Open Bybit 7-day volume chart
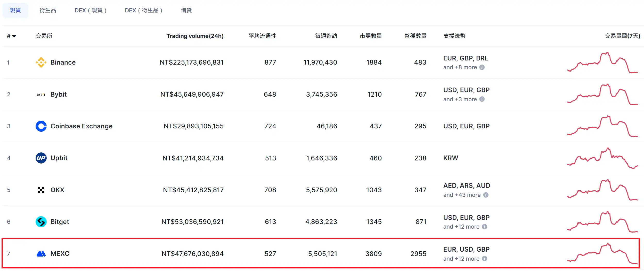Screen dimensions: 644x271 coord(602,94)
